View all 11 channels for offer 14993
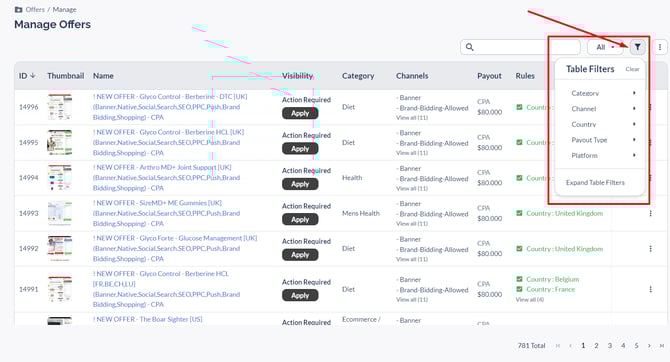The image size is (670, 362). (412, 224)
